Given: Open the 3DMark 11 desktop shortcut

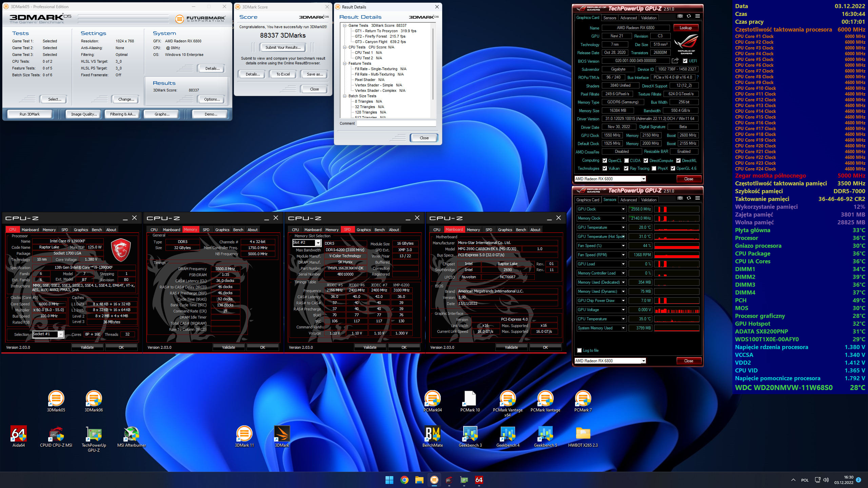Looking at the screenshot, I should pos(244,436).
